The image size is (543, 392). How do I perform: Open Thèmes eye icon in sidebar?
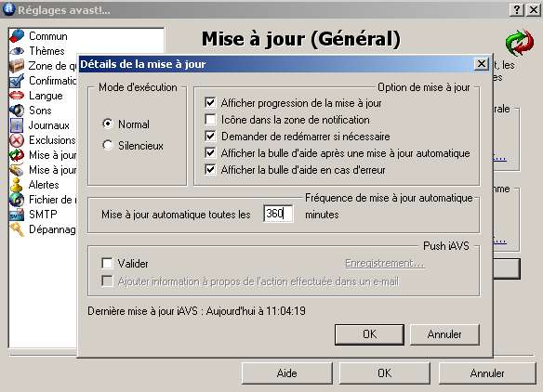17,51
